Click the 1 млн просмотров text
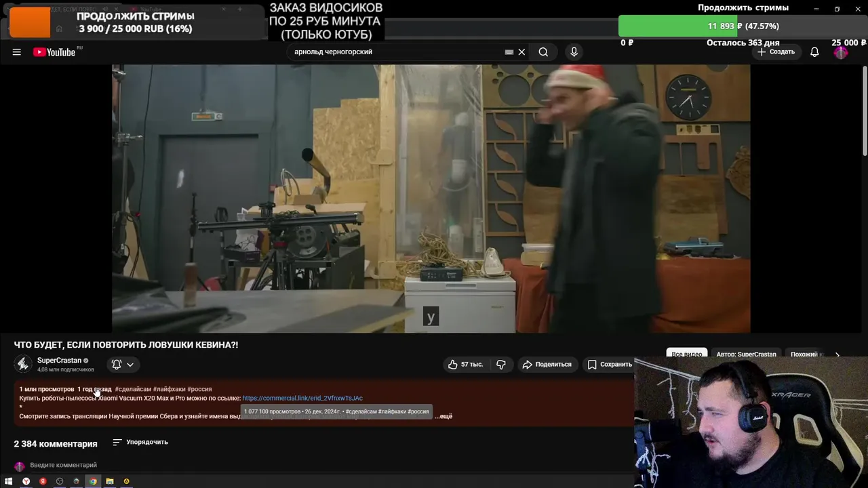Image resolution: width=868 pixels, height=488 pixels. point(47,389)
